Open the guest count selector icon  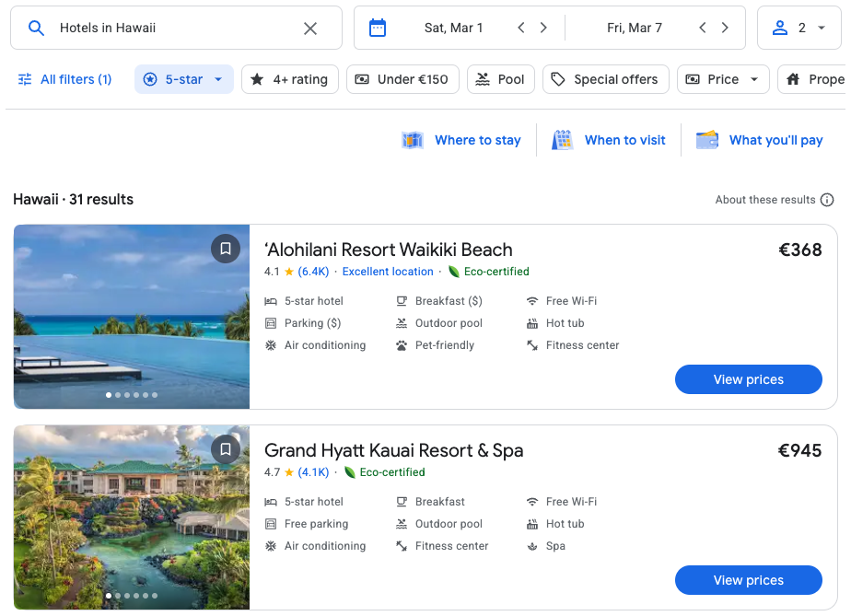coord(781,28)
